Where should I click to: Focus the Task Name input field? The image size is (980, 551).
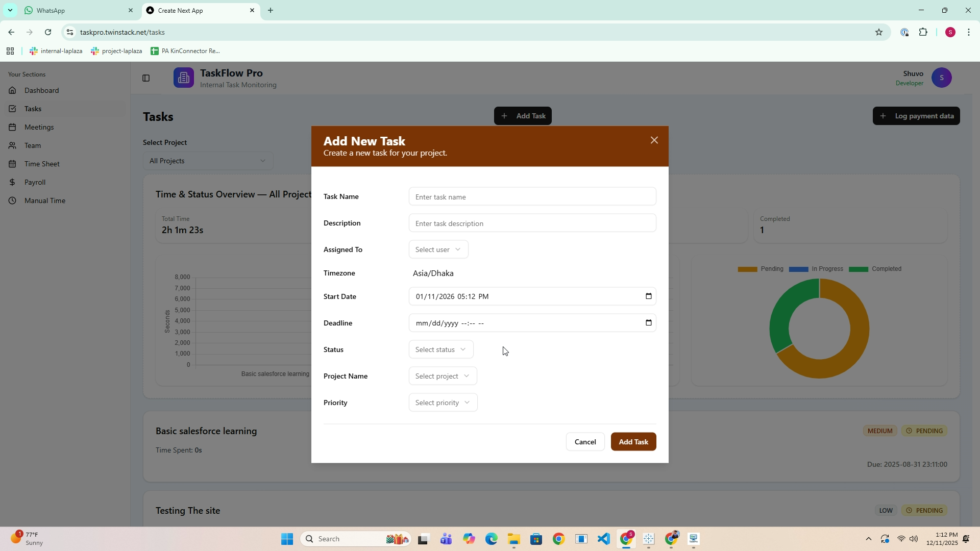pyautogui.click(x=532, y=197)
